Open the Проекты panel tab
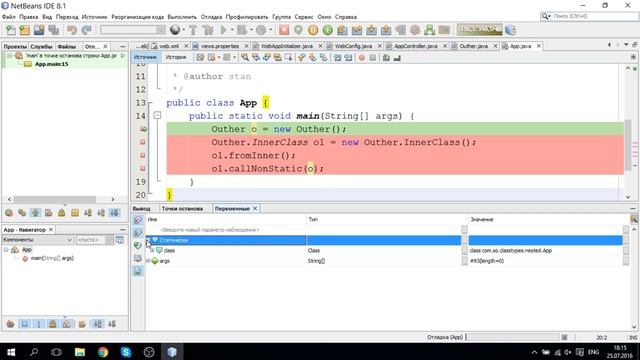 point(15,47)
